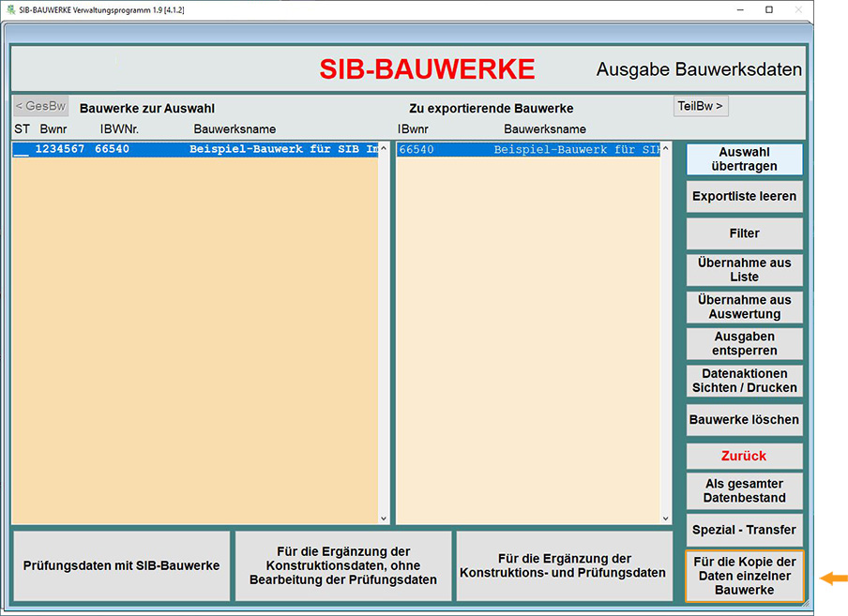Viewport: 848px width, 616px height.
Task: Select 'Als gesamter Datenbestand' export
Action: 744,490
